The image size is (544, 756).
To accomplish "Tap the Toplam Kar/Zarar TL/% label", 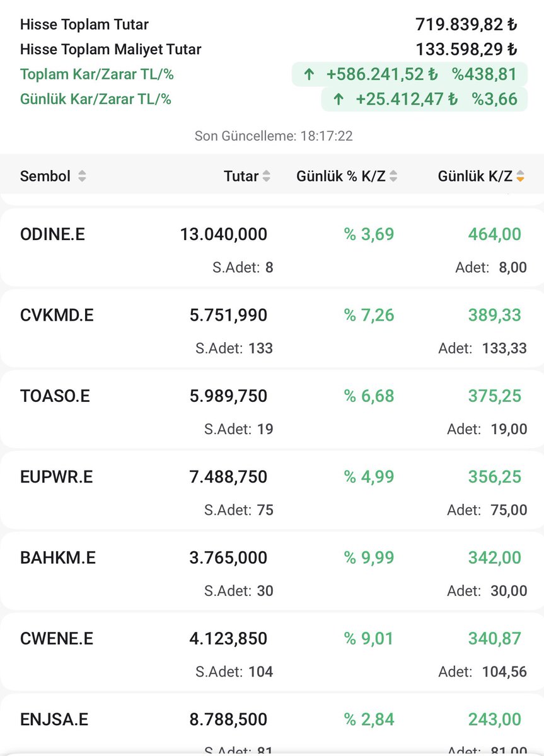I will pyautogui.click(x=97, y=74).
